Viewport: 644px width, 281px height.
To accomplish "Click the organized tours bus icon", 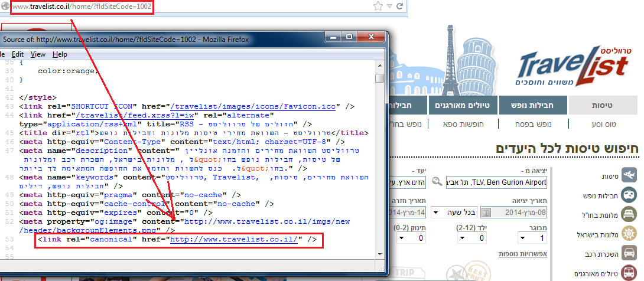I will 629,273.
